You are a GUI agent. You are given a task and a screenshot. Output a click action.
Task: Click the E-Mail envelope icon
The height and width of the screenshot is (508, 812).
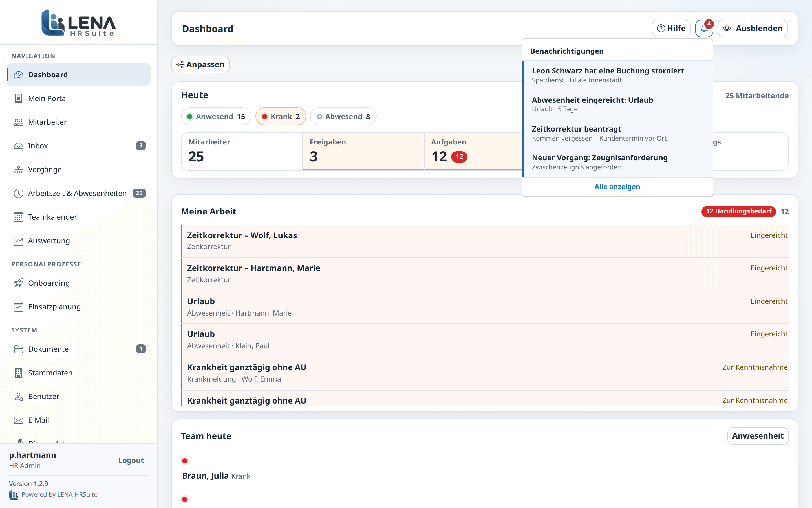tap(18, 420)
